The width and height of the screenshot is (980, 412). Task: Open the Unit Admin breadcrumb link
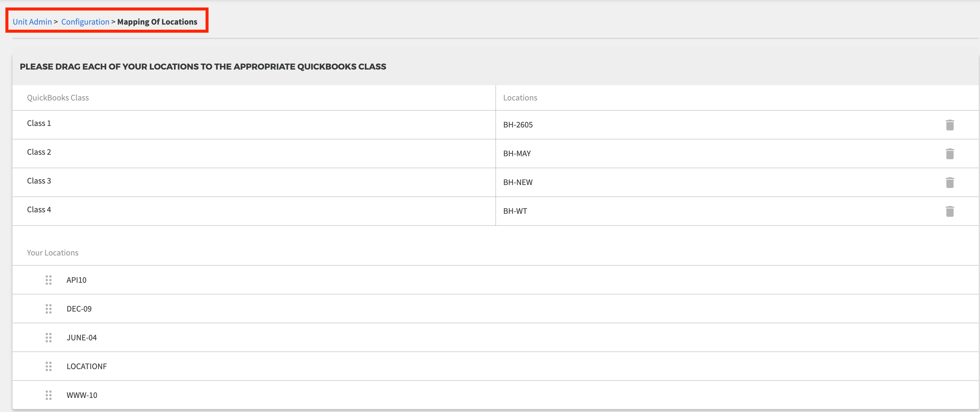pyautogui.click(x=32, y=22)
